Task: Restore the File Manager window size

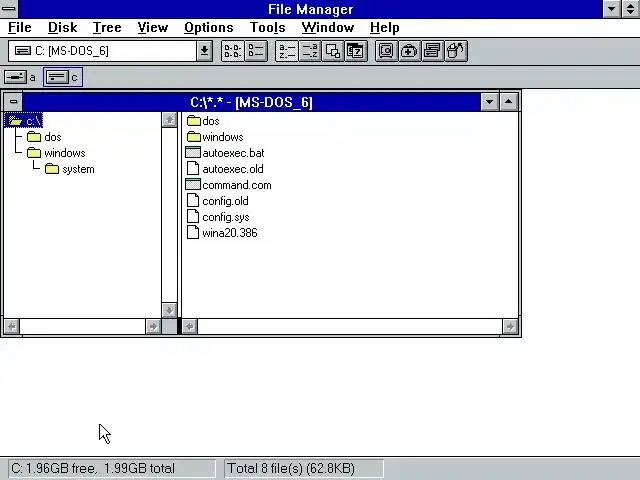Action: coord(631,9)
